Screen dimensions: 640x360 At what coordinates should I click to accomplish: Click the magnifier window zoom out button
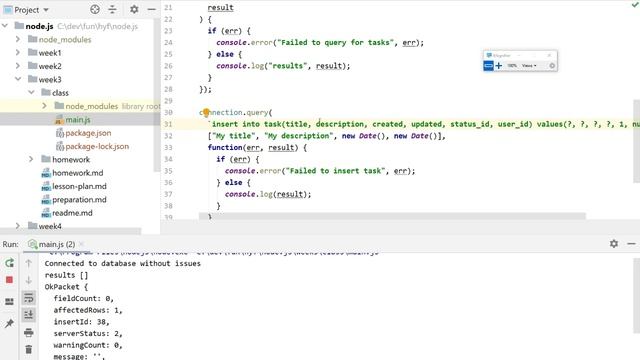pos(488,65)
